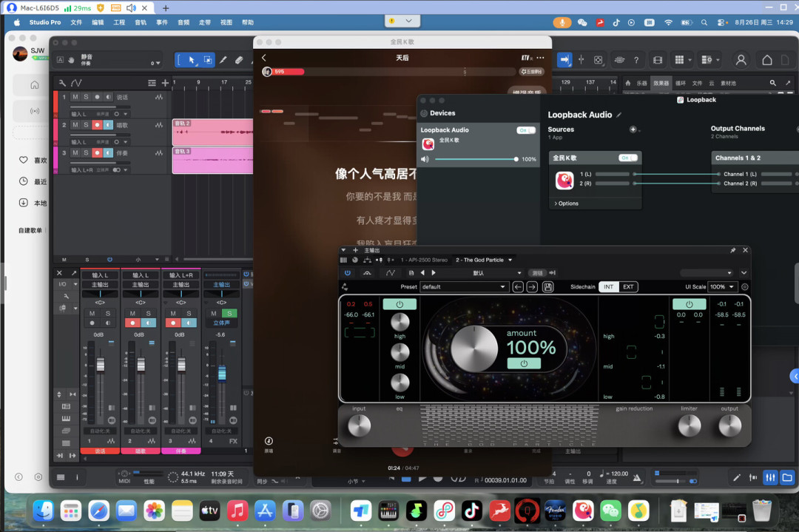Open the UI Scale 100% dropdown
Viewport: 799px width, 532px height.
723,287
